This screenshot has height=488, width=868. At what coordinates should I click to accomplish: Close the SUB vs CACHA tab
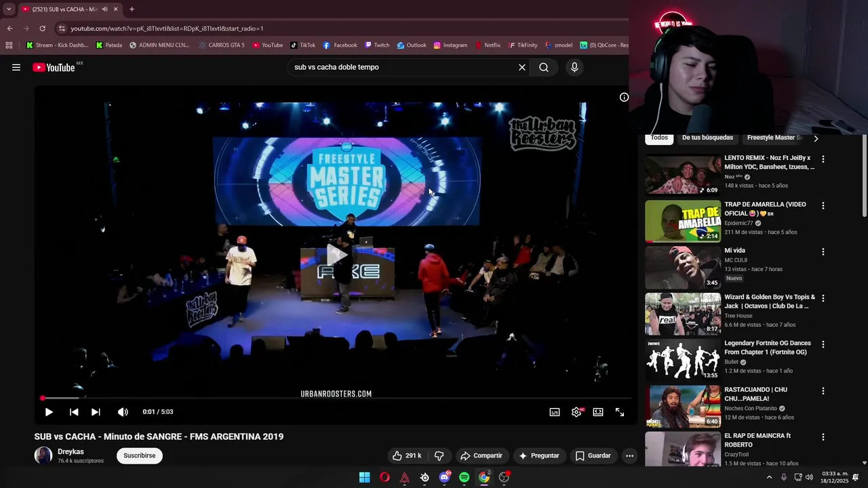tap(115, 9)
